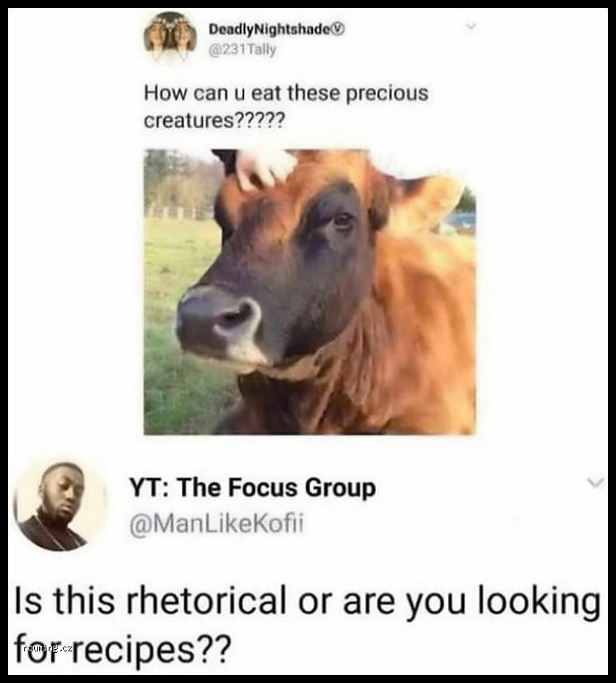Image resolution: width=616 pixels, height=683 pixels.
Task: Open the attached cow photo
Action: pos(309,292)
